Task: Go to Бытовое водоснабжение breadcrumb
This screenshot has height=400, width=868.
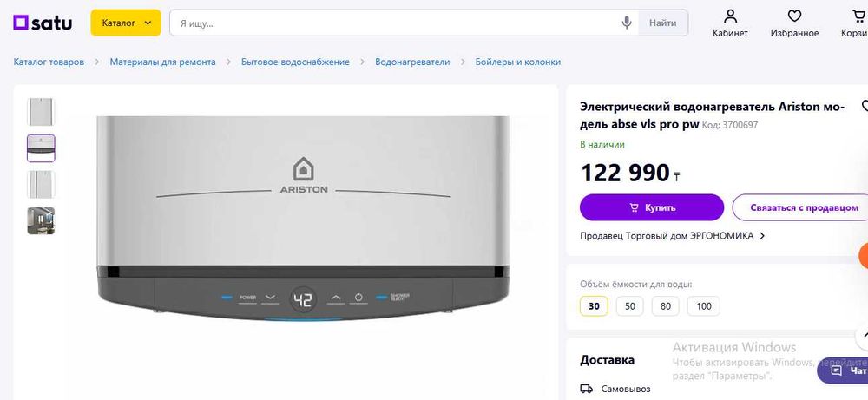Action: [295, 62]
